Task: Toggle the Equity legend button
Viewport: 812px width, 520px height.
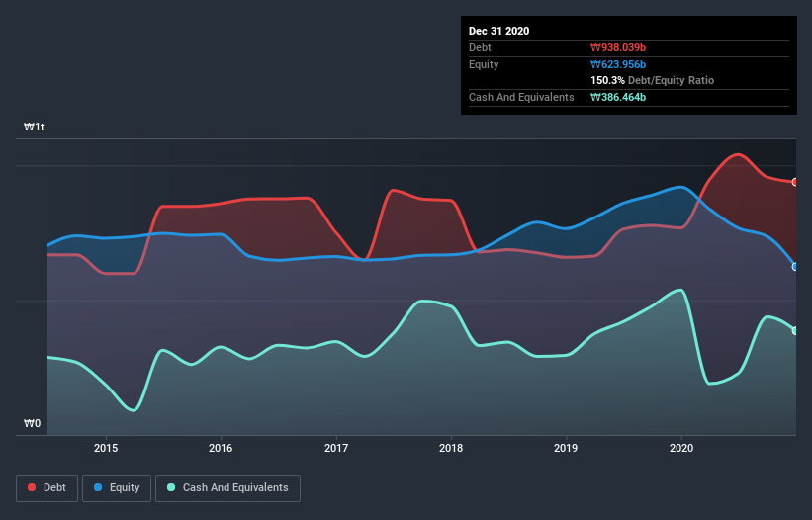Action: 117,488
